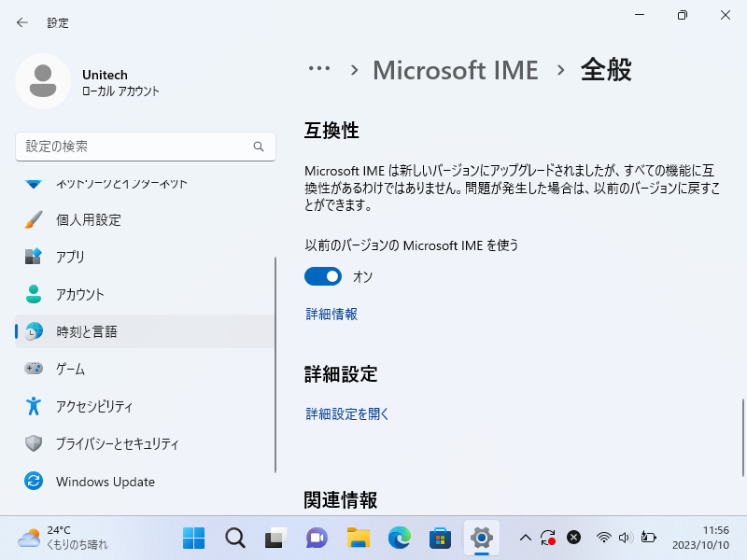Viewport: 747px width, 560px height.
Task: Open Task View on the taskbar
Action: (x=275, y=539)
